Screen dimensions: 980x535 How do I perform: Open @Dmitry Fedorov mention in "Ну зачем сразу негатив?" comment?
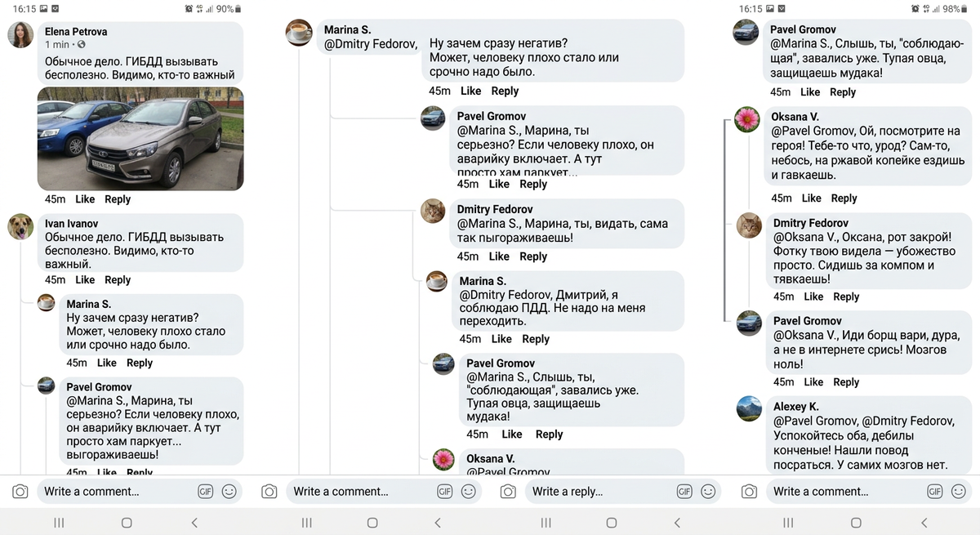pyautogui.click(x=371, y=44)
